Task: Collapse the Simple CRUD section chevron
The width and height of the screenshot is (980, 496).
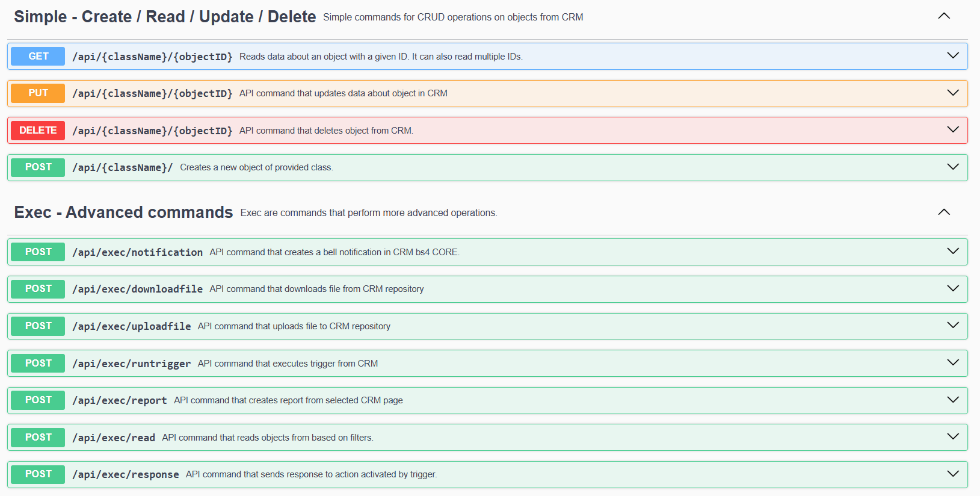Action: (944, 16)
